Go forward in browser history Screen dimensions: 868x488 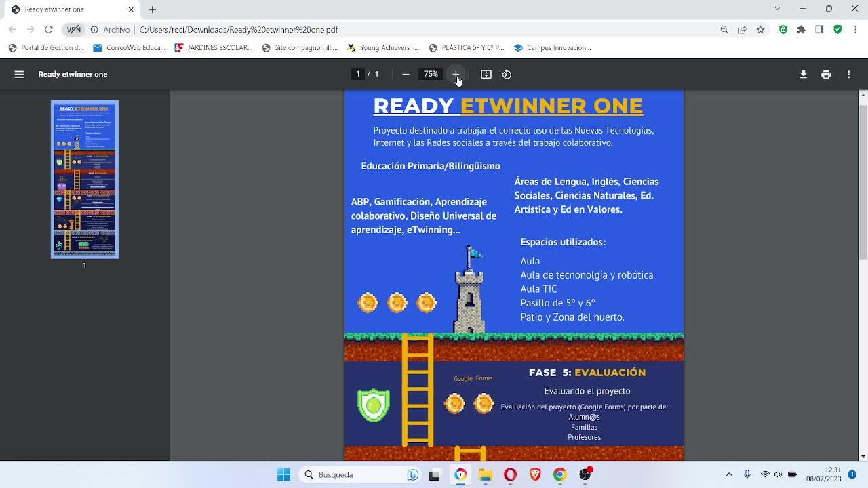pyautogui.click(x=31, y=30)
